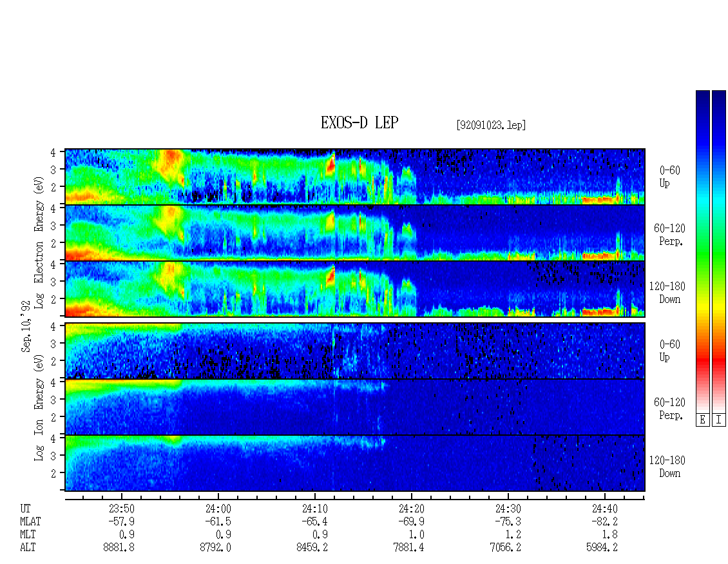Image resolution: width=728 pixels, height=564 pixels.
Task: Click MLAT value -61.5
Action: (x=218, y=521)
